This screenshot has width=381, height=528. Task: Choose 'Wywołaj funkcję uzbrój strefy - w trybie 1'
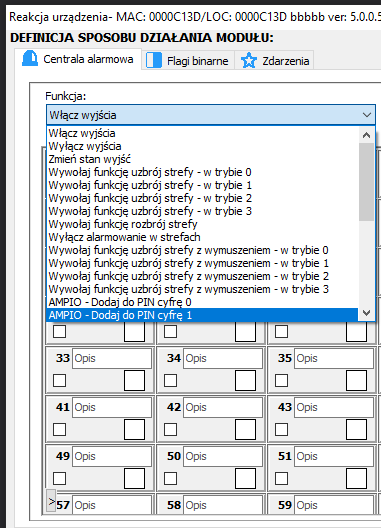pyautogui.click(x=202, y=185)
